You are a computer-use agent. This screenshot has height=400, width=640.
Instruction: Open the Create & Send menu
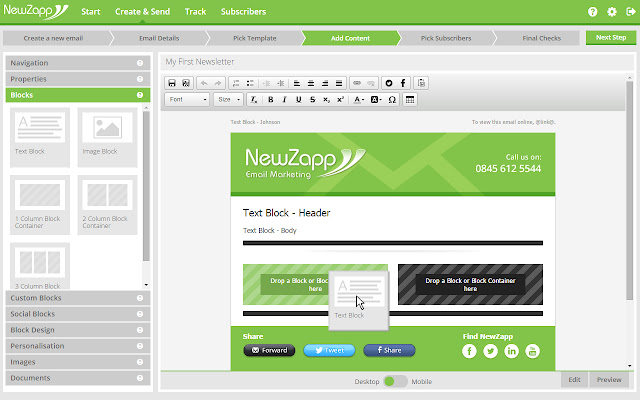[x=142, y=12]
